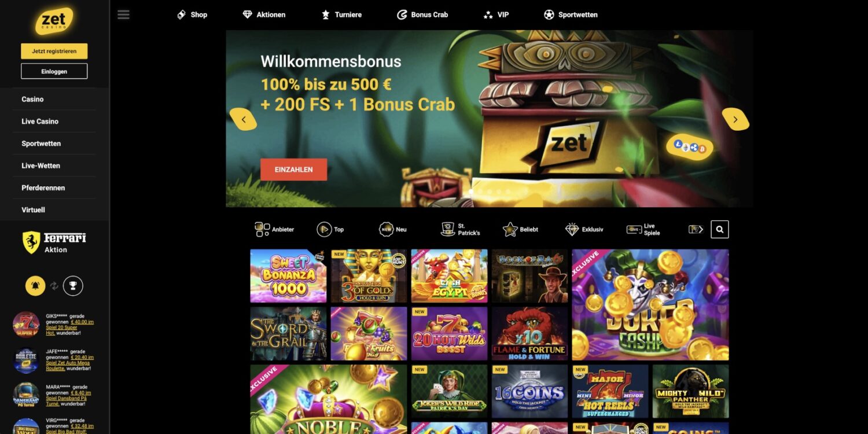Image resolution: width=868 pixels, height=434 pixels.
Task: Open the Anbieter providers filter
Action: click(x=274, y=229)
